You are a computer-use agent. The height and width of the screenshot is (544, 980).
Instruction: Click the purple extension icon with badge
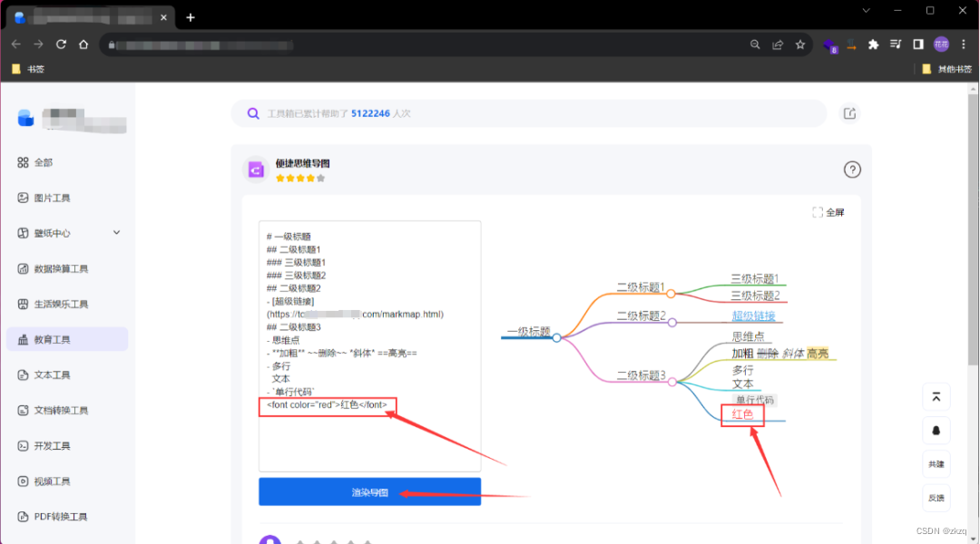point(829,45)
